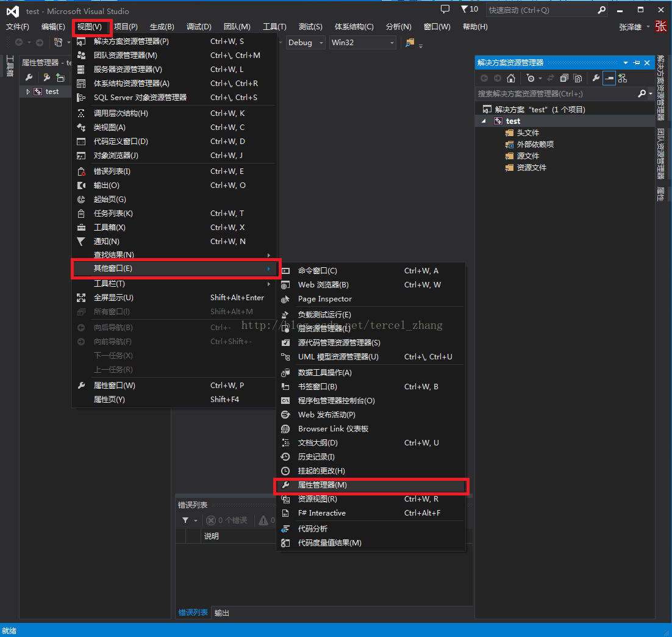Choose 解决方案资源管理器(P) menu entry

(x=174, y=41)
